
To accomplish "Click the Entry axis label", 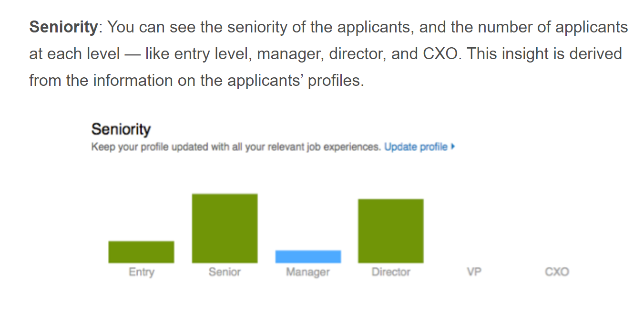I will 142,272.
